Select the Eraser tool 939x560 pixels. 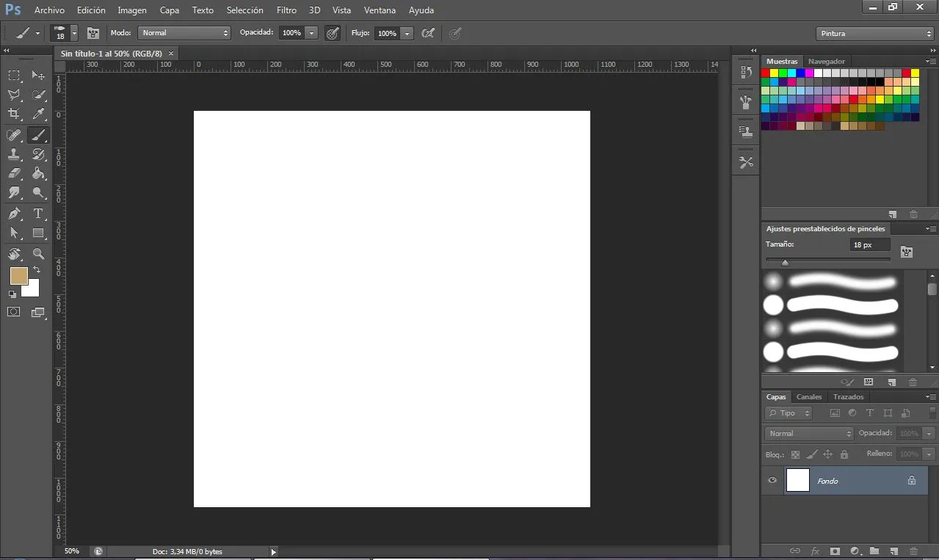(14, 173)
